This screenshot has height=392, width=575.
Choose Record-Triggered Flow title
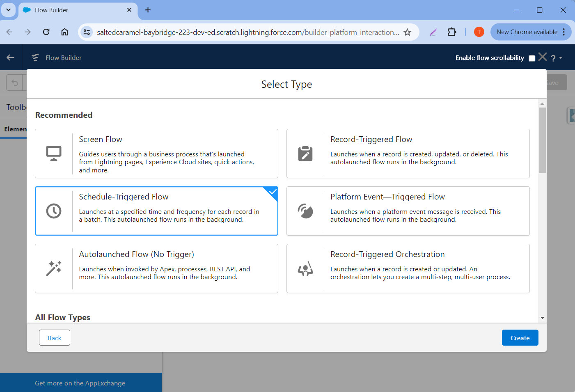(x=371, y=139)
